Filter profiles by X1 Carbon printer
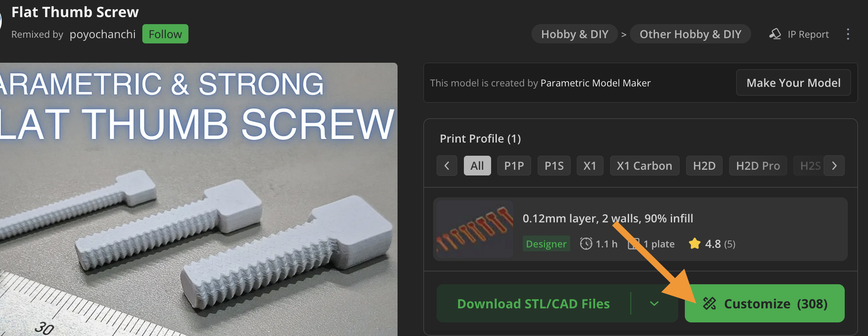The height and width of the screenshot is (336, 868). (x=644, y=166)
